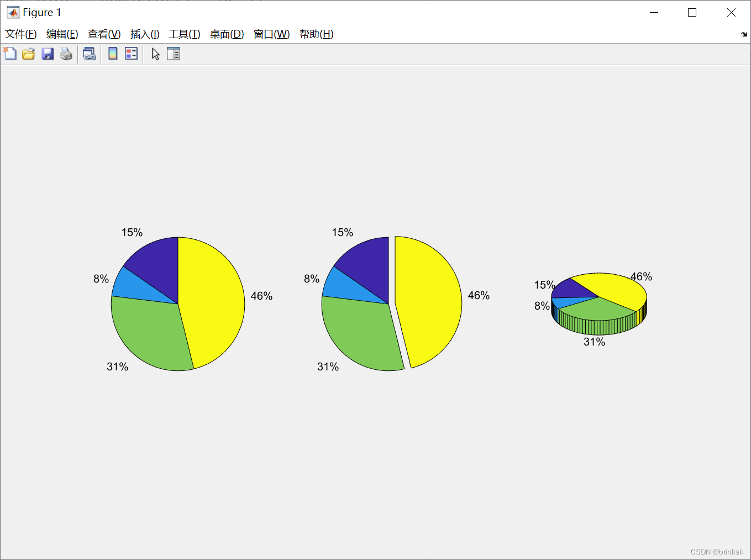Open the 帮助(H) menu
Image resolution: width=751 pixels, height=560 pixels.
click(317, 34)
